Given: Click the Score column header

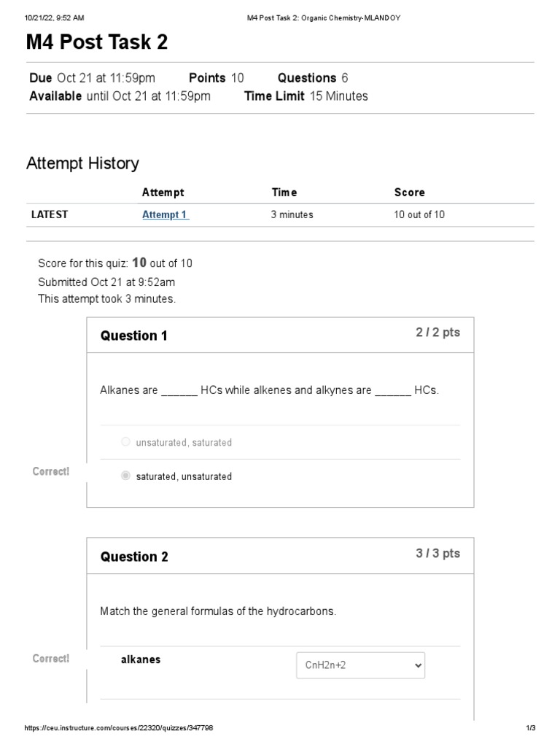Looking at the screenshot, I should pos(409,193).
